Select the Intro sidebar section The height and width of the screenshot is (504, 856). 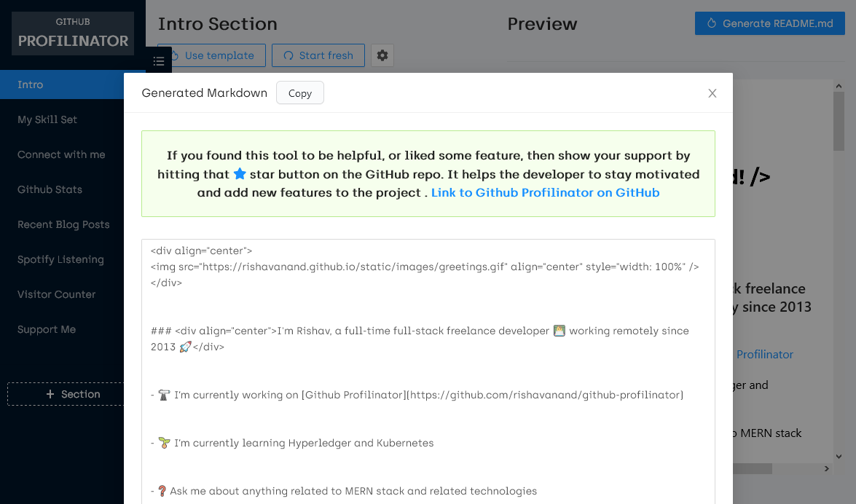[x=62, y=84]
